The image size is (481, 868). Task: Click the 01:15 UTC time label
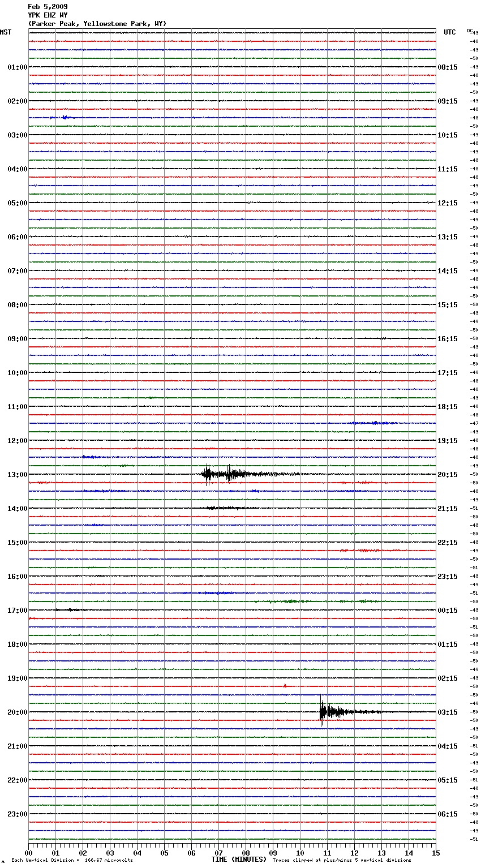coord(448,644)
